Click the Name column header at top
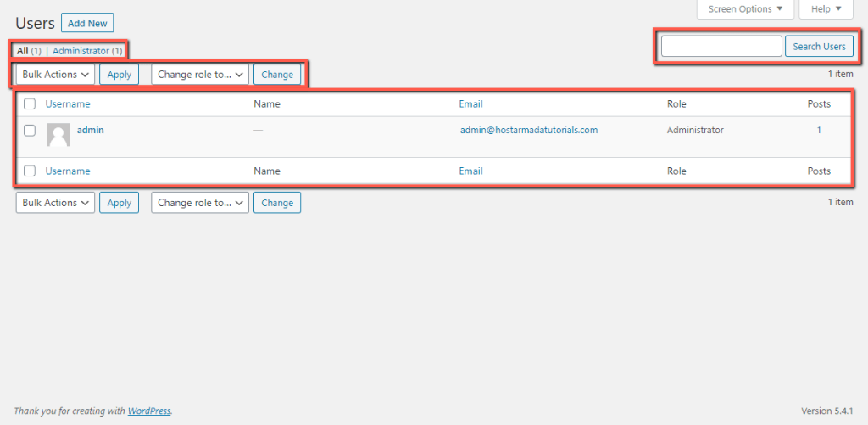 [x=267, y=103]
